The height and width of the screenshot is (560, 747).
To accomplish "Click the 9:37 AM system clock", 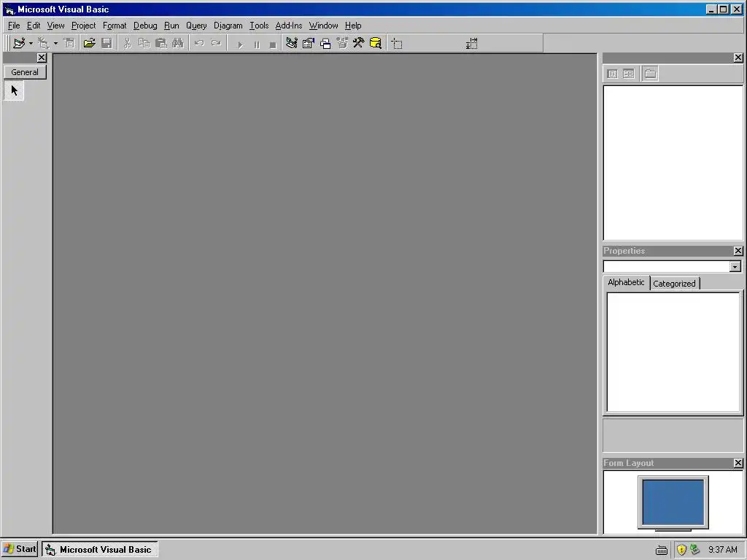I will coord(722,550).
